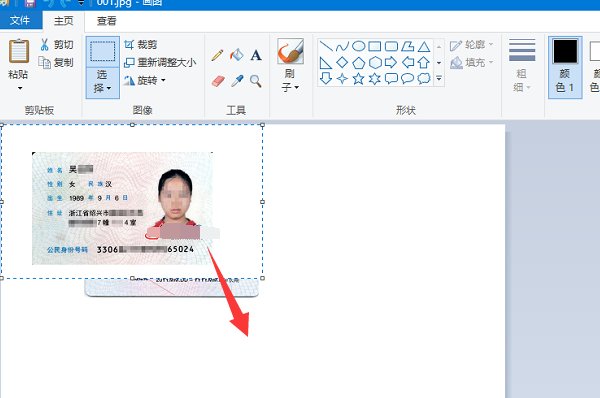Select the Oval callout shape
This screenshot has width=600, height=398.
[x=408, y=78]
